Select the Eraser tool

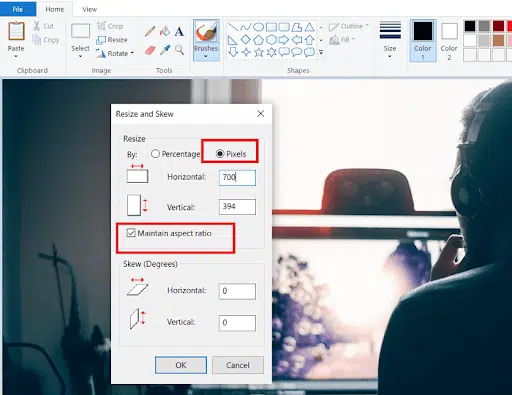150,50
